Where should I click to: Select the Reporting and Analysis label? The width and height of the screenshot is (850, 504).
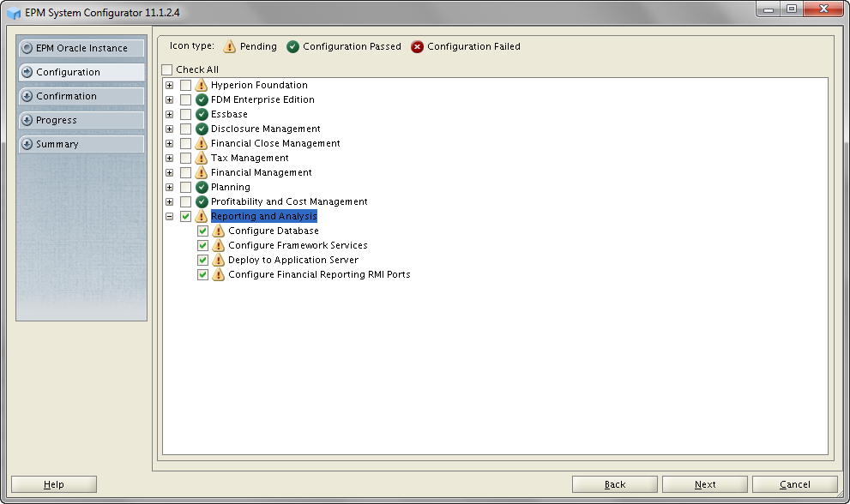(264, 216)
